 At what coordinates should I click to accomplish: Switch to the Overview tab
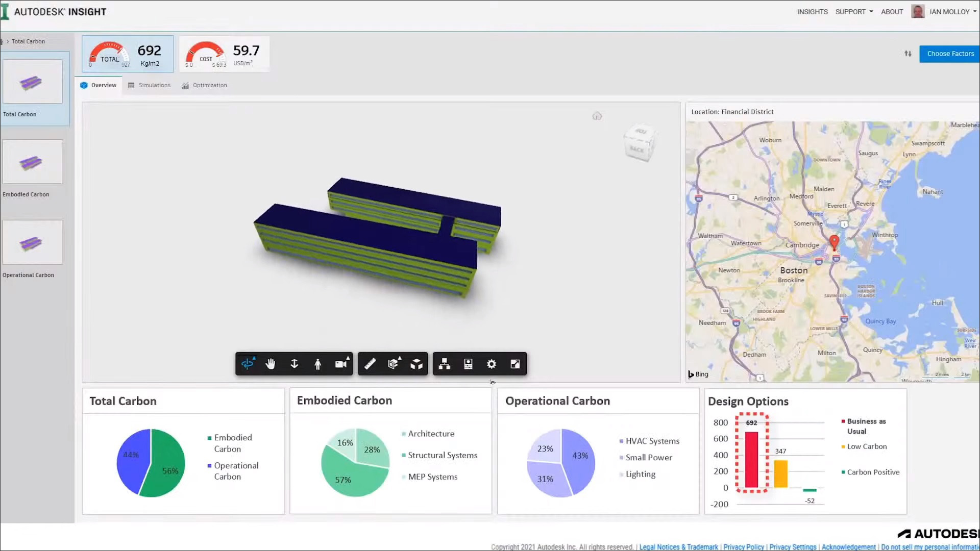99,85
